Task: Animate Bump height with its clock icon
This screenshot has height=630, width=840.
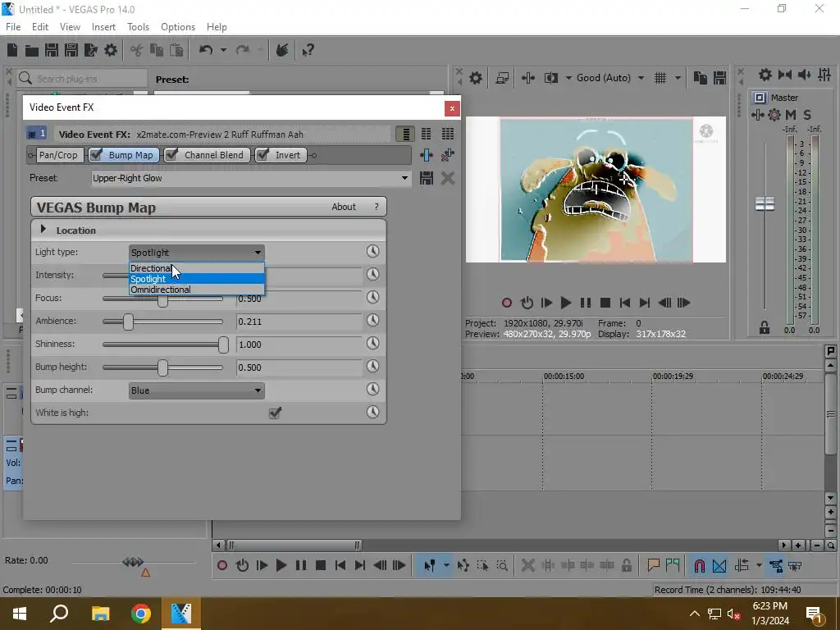Action: click(x=373, y=367)
